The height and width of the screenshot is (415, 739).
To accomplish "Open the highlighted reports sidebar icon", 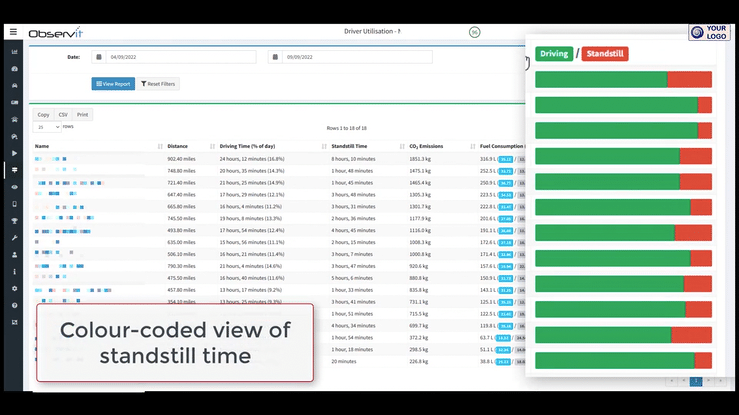I will click(15, 170).
